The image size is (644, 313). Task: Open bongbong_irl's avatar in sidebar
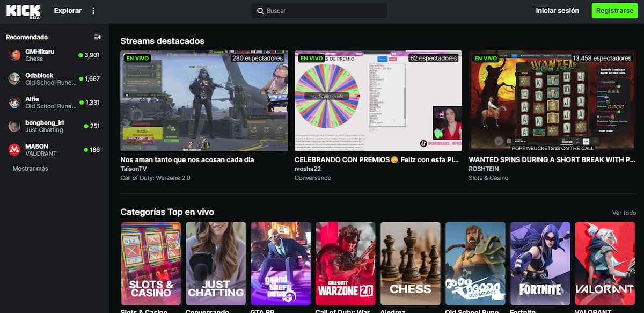coord(14,126)
